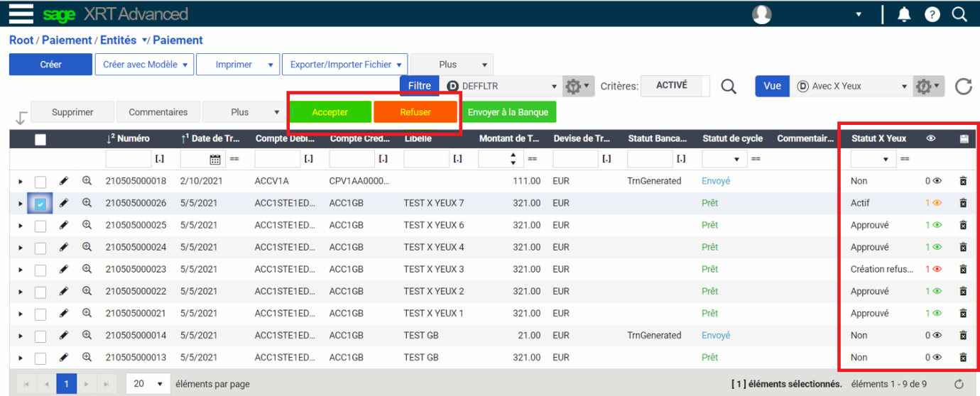This screenshot has height=396, width=980.
Task: Open the Exporter/Importer Fichier menu
Action: click(x=345, y=65)
